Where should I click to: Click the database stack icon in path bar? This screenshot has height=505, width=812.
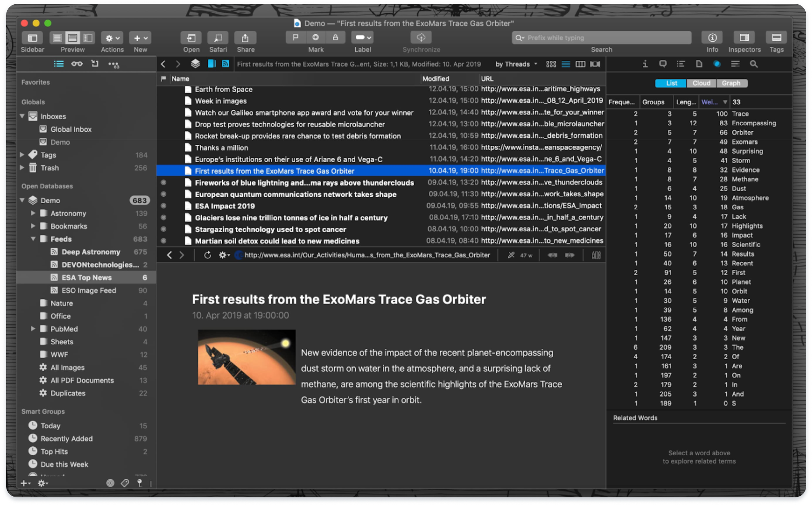195,64
